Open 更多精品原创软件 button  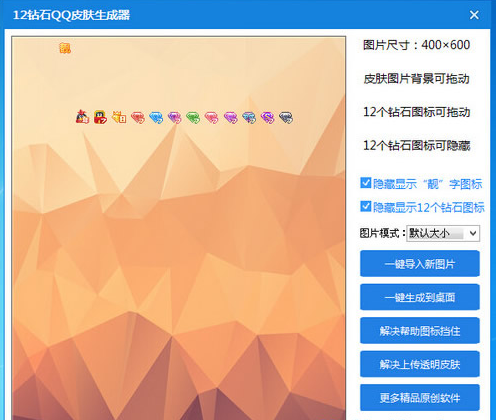[420, 397]
